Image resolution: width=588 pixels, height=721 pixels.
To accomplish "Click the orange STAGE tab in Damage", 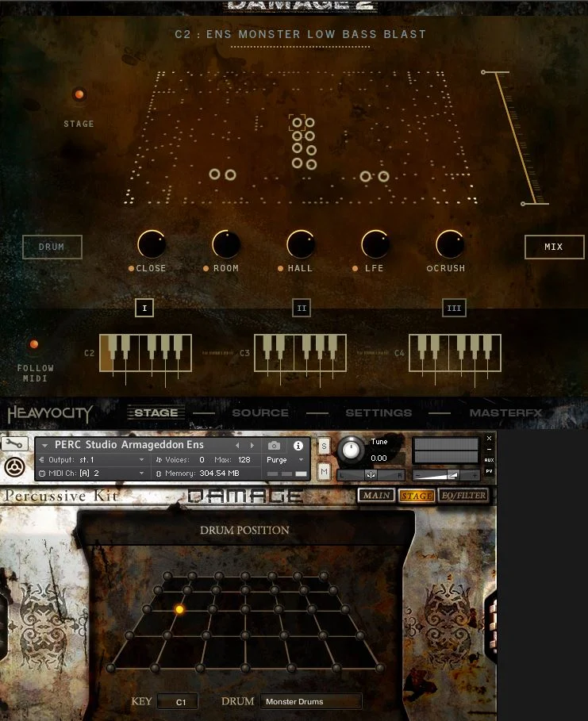I will coord(417,496).
